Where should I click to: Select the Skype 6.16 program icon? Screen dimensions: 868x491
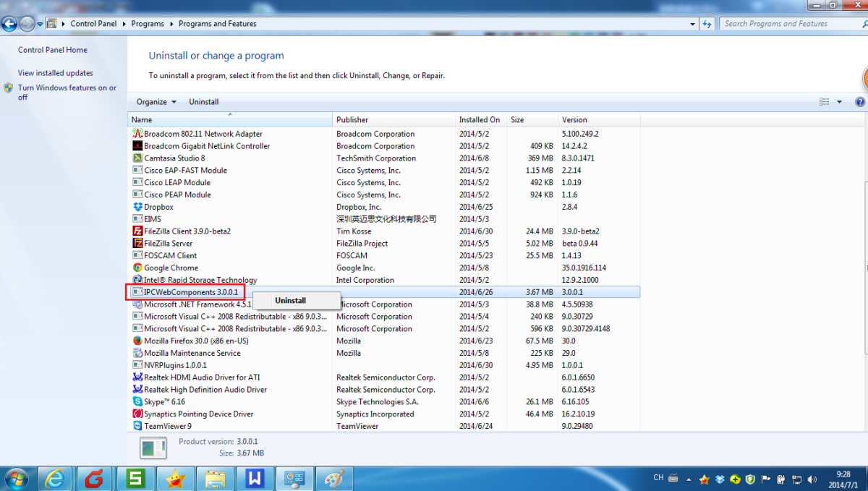138,402
